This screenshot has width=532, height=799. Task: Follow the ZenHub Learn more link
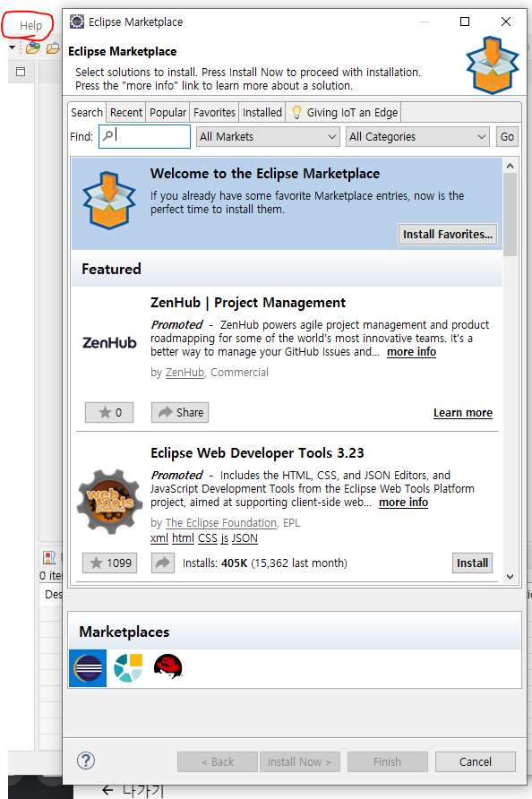click(463, 413)
